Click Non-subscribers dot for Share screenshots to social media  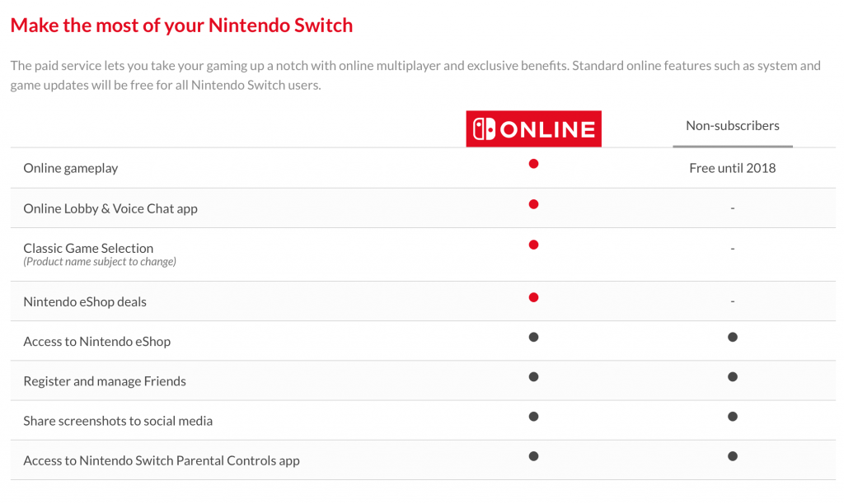coord(733,417)
